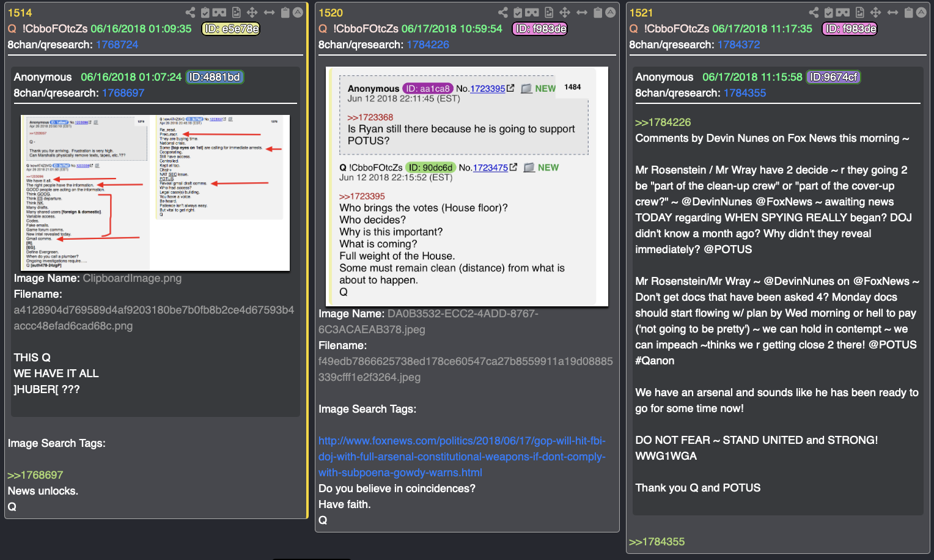Open the 8chan thread link 1768724
This screenshot has width=934, height=560.
[x=117, y=45]
